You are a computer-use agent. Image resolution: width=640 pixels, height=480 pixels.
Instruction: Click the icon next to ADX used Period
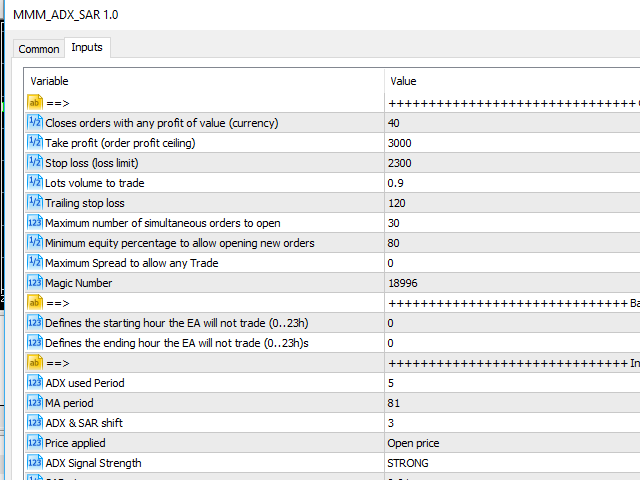[35, 383]
